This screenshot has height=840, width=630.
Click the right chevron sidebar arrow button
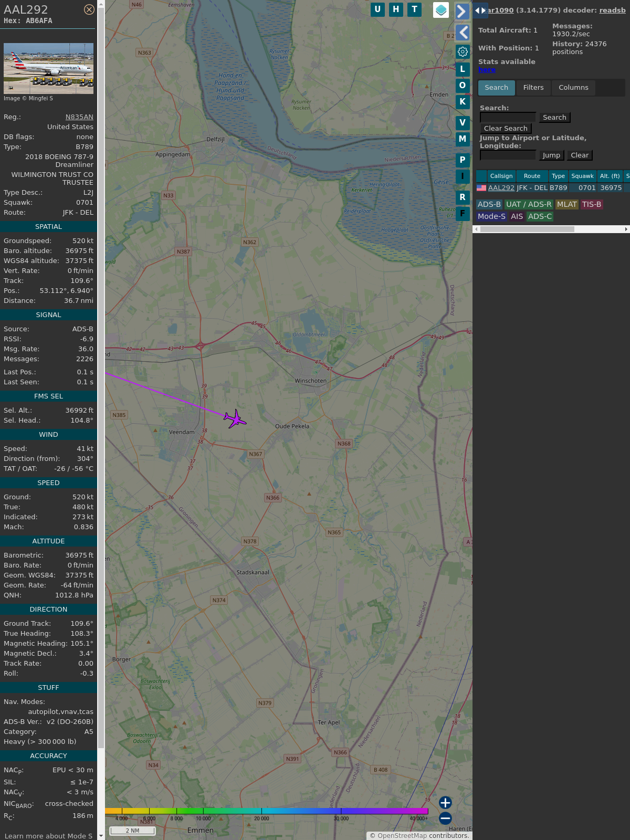462,12
